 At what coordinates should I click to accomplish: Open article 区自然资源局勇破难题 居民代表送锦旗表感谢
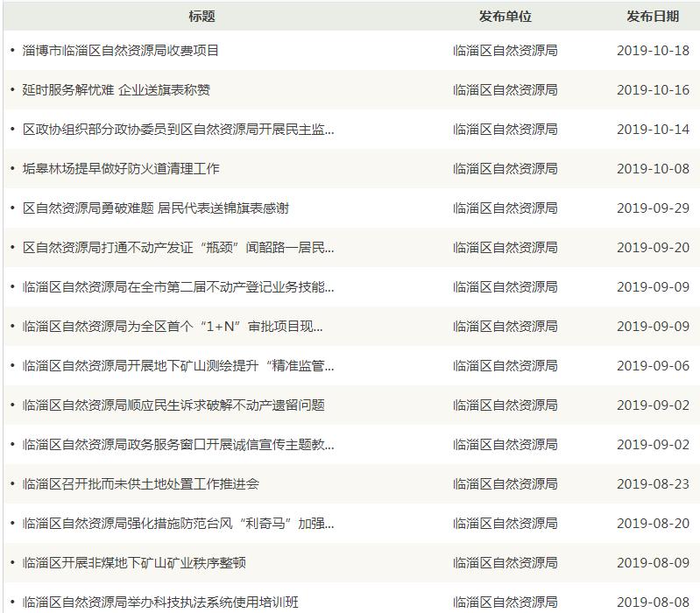tap(156, 208)
